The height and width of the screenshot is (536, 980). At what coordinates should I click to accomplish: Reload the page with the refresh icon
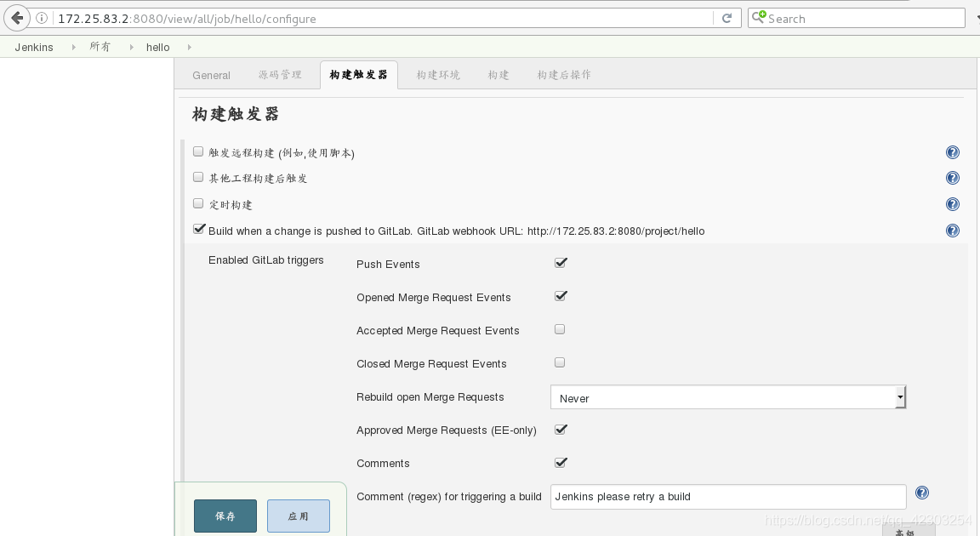(x=726, y=18)
